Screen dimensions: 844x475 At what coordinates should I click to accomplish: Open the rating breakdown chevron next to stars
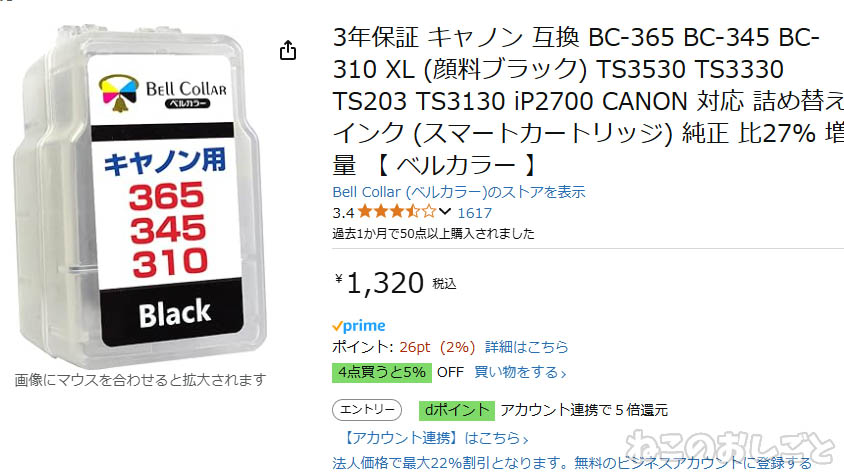(x=445, y=212)
